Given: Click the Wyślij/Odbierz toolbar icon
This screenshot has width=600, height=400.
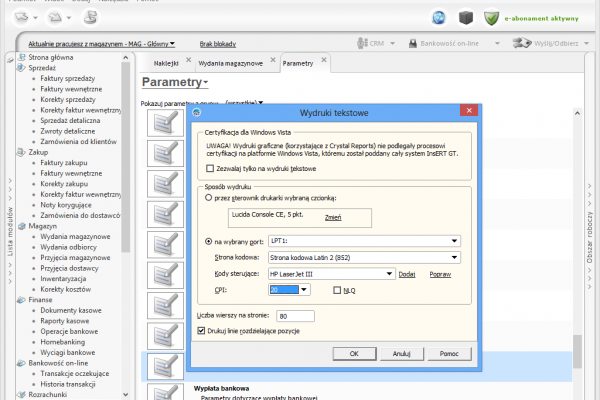Looking at the screenshot, I should click(522, 44).
